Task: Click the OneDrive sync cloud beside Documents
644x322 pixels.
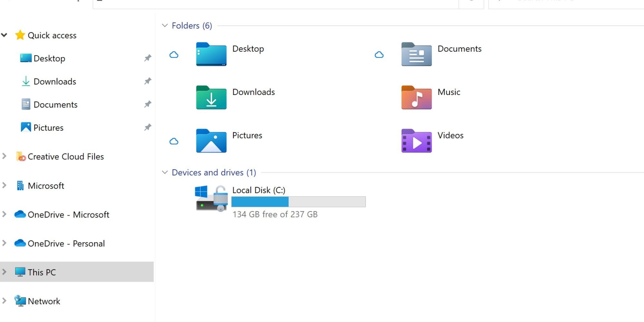Action: pos(379,55)
